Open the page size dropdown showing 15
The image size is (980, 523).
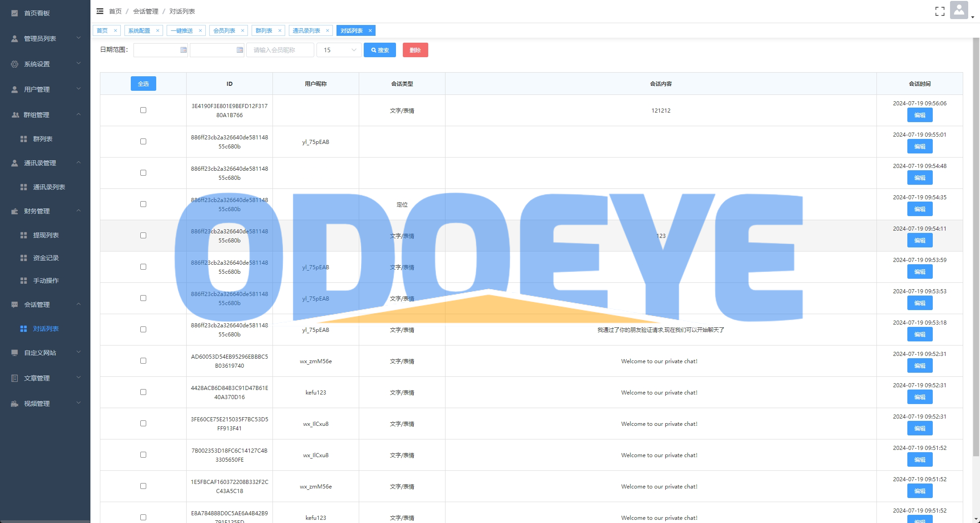[x=339, y=50]
